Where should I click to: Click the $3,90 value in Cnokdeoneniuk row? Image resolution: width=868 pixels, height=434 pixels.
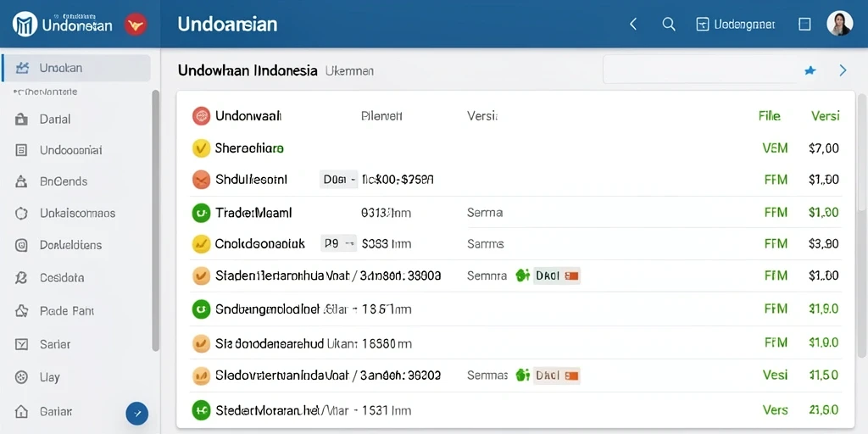pyautogui.click(x=824, y=243)
